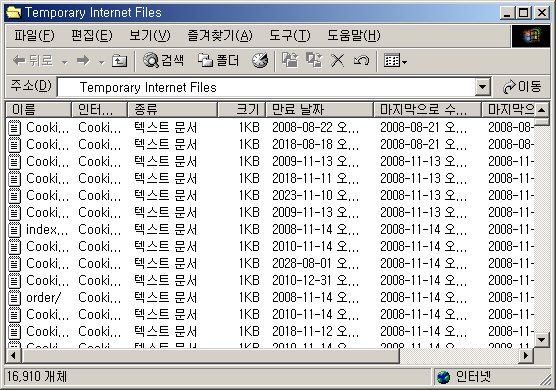556x390 pixels.
Task: Click the Delete X toolbar icon
Action: pyautogui.click(x=338, y=61)
